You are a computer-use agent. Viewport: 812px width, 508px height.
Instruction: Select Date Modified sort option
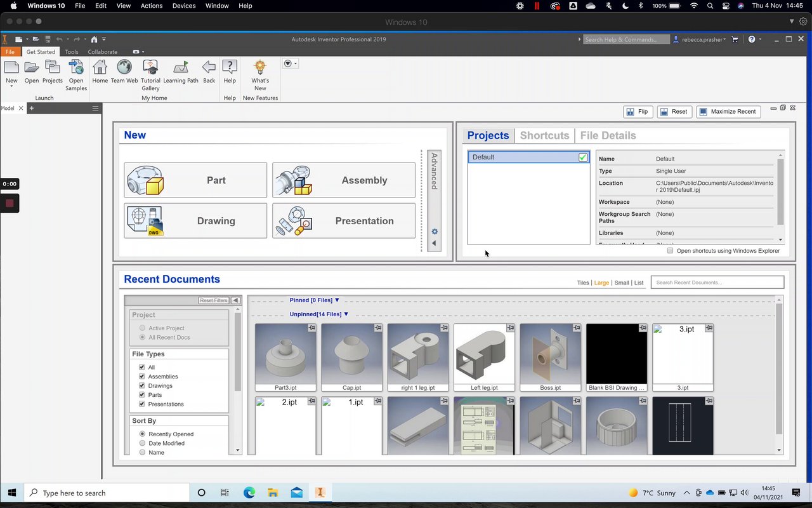[143, 443]
